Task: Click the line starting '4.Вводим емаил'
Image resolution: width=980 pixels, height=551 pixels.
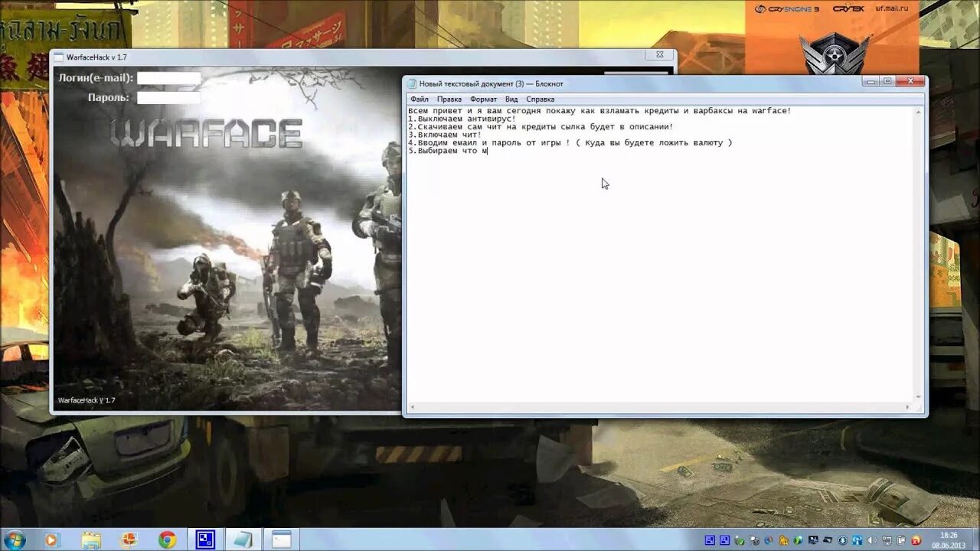Action: tap(570, 143)
